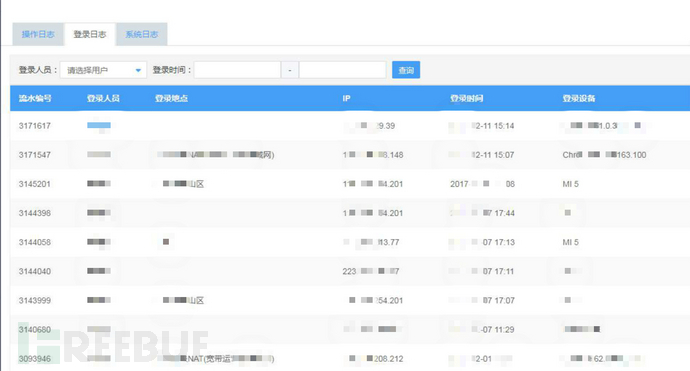
Task: Click the IP ending in 8.148
Action: (x=373, y=155)
